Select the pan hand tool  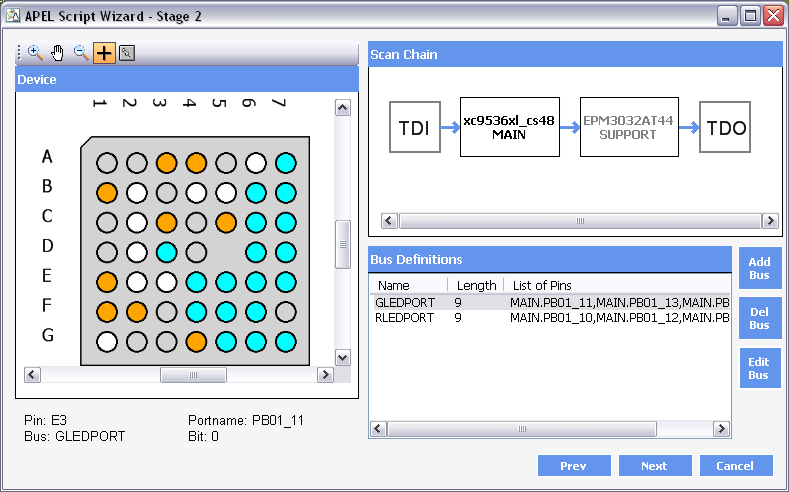pos(58,53)
